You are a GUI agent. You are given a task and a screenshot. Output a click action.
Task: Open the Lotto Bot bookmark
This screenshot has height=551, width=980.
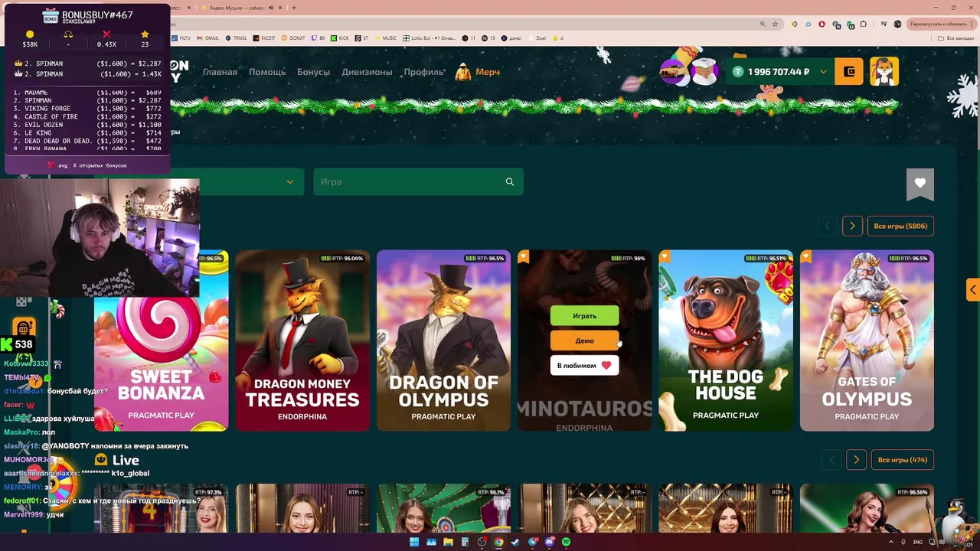tap(430, 37)
